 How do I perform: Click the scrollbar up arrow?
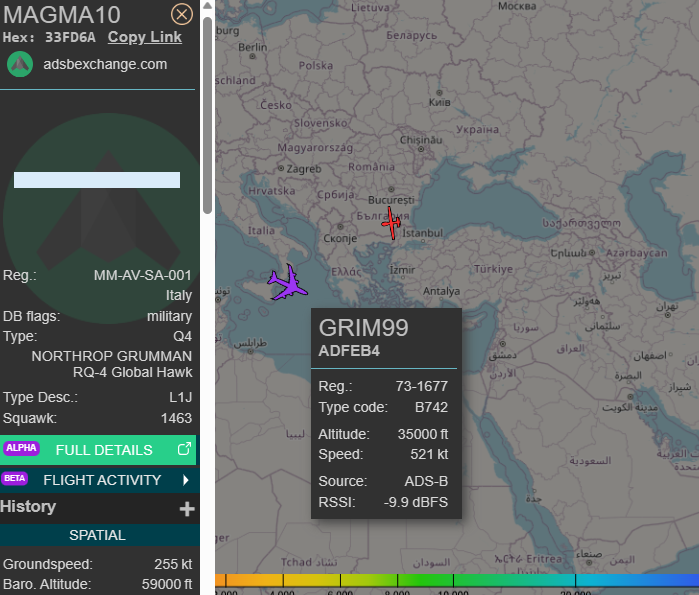[207, 6]
